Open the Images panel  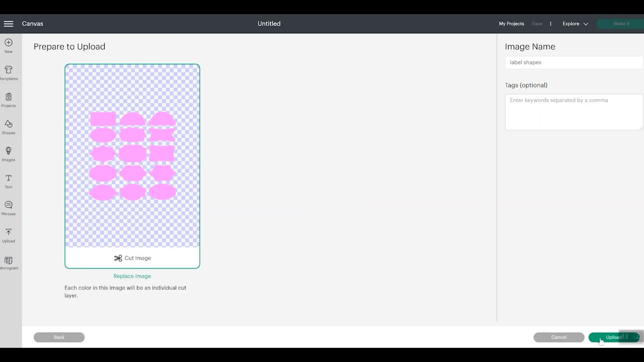(x=9, y=154)
